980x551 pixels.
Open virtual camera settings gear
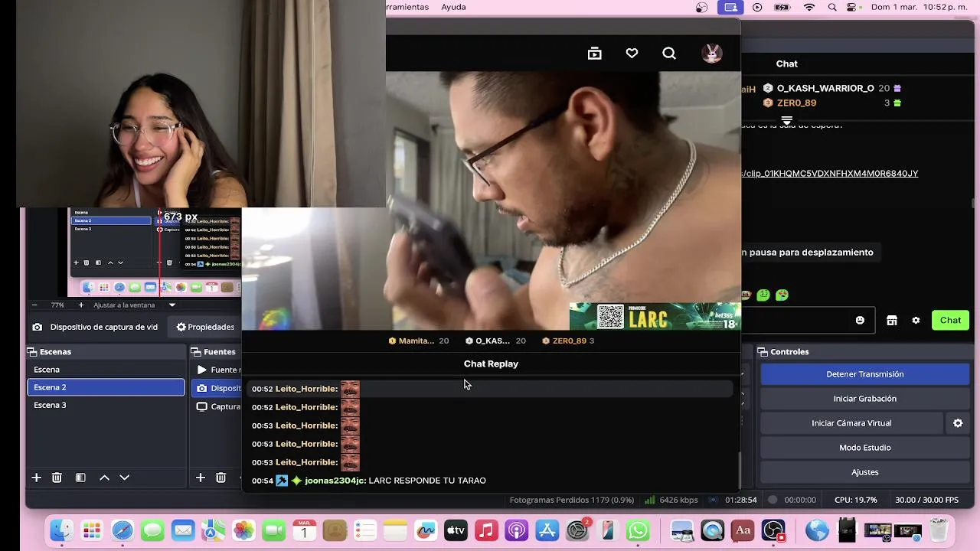pyautogui.click(x=958, y=422)
